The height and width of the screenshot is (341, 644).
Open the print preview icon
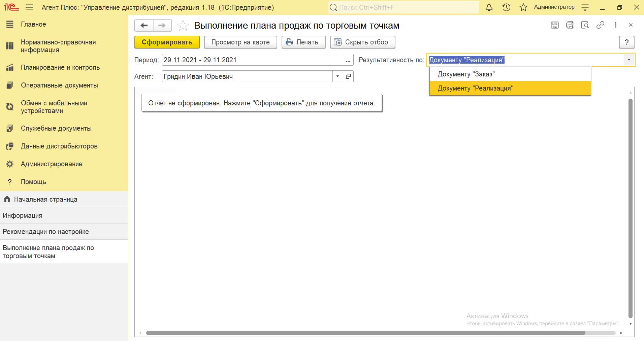point(585,25)
